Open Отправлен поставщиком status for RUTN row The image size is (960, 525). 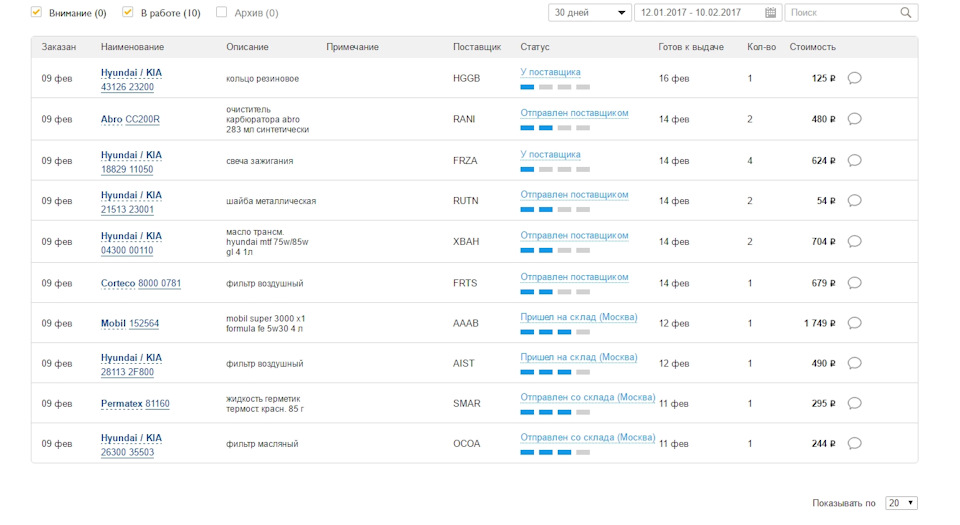click(574, 195)
